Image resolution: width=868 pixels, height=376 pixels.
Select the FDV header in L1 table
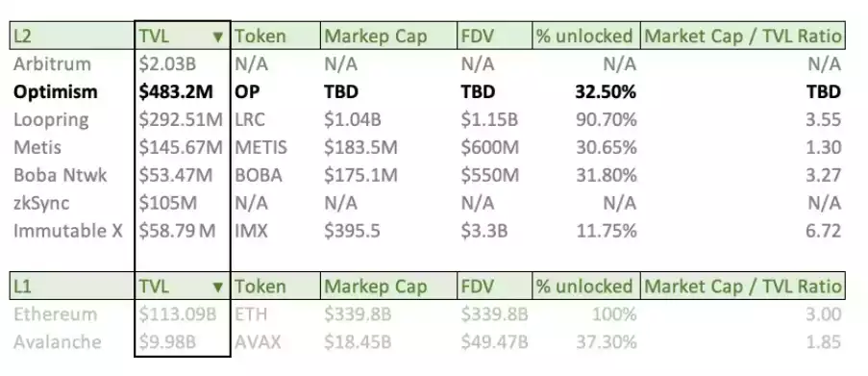point(495,287)
